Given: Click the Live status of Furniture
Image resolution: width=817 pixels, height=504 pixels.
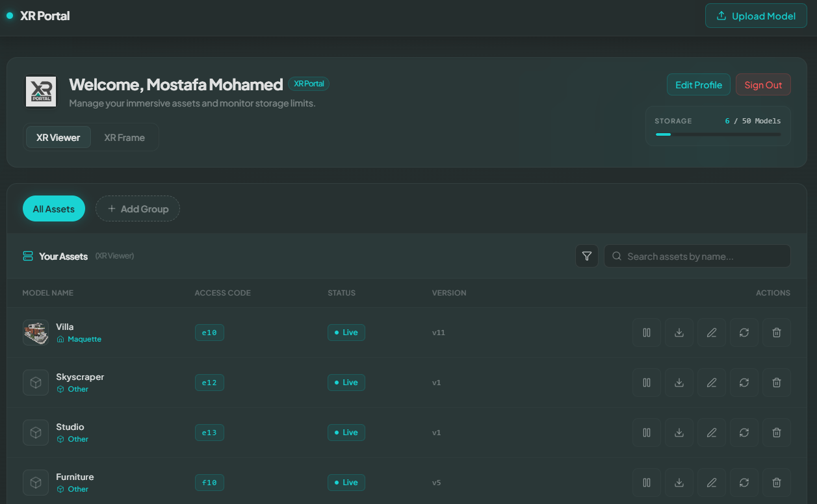Looking at the screenshot, I should [346, 483].
